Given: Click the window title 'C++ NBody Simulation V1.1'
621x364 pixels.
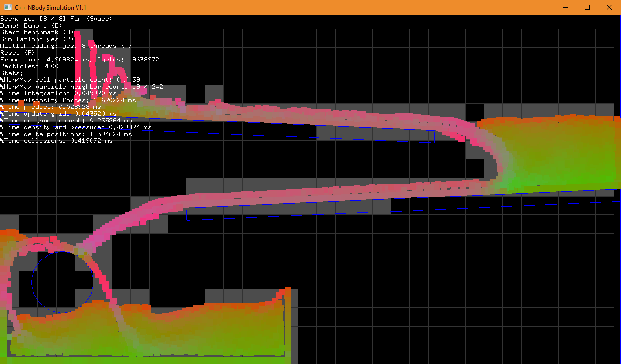Looking at the screenshot, I should click(51, 7).
